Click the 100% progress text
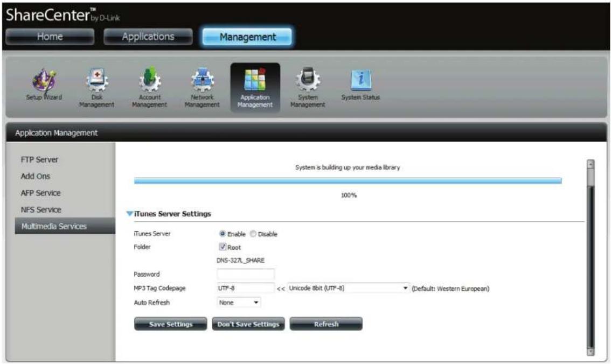 tap(349, 195)
